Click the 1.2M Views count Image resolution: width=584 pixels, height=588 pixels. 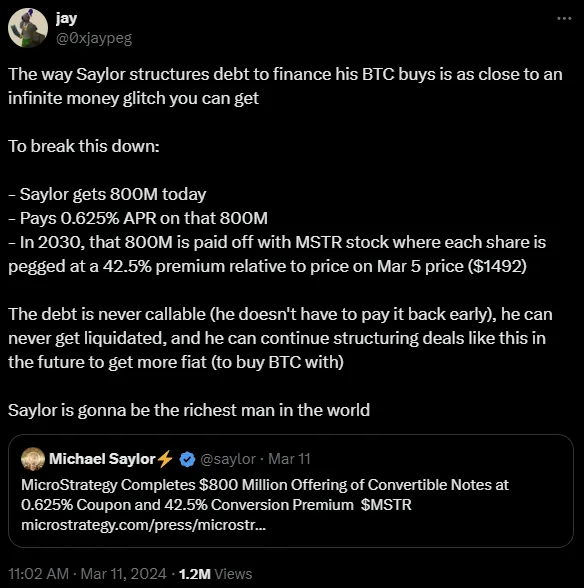[x=215, y=574]
